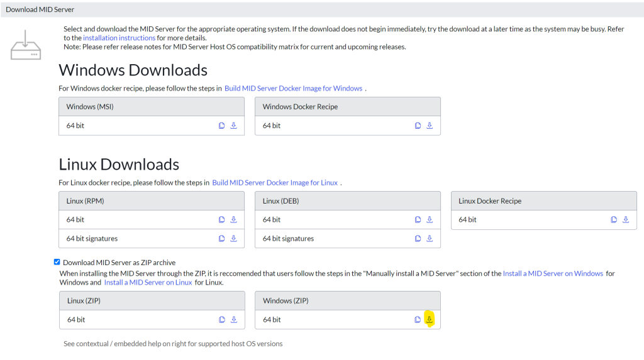Copy Linux Docker Recipe 64 bit link
Image resolution: width=644 pixels, height=360 pixels.
614,220
